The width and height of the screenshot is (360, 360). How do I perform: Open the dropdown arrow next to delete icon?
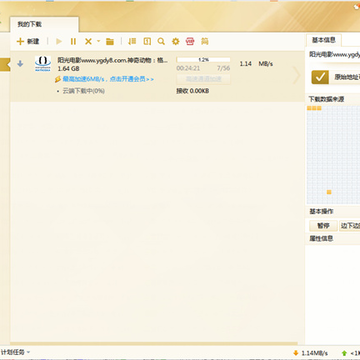[98, 41]
